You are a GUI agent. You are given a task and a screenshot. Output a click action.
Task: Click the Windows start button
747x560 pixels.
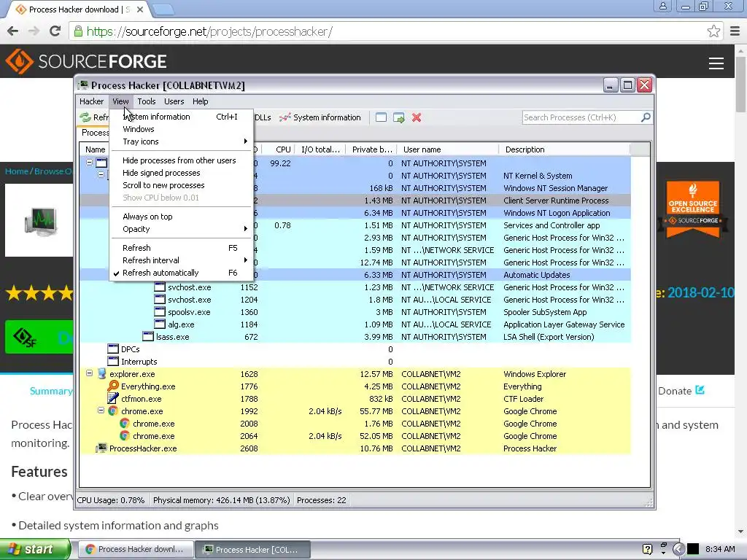pos(35,549)
